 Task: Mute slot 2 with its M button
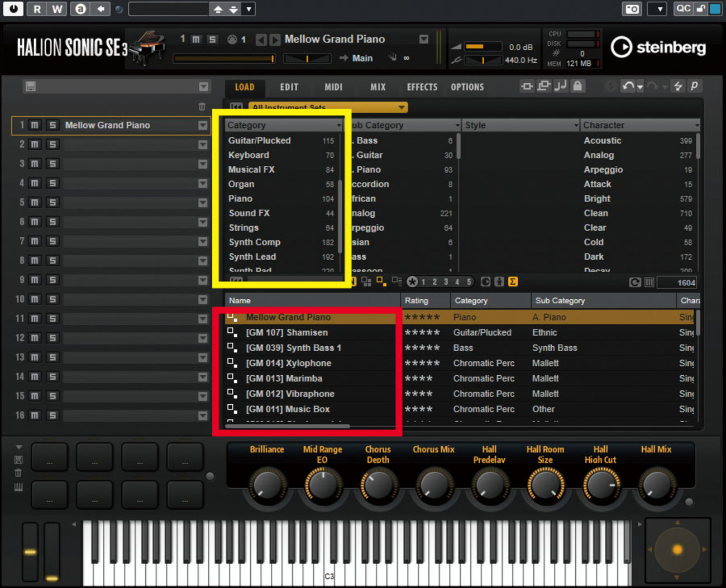(35, 145)
